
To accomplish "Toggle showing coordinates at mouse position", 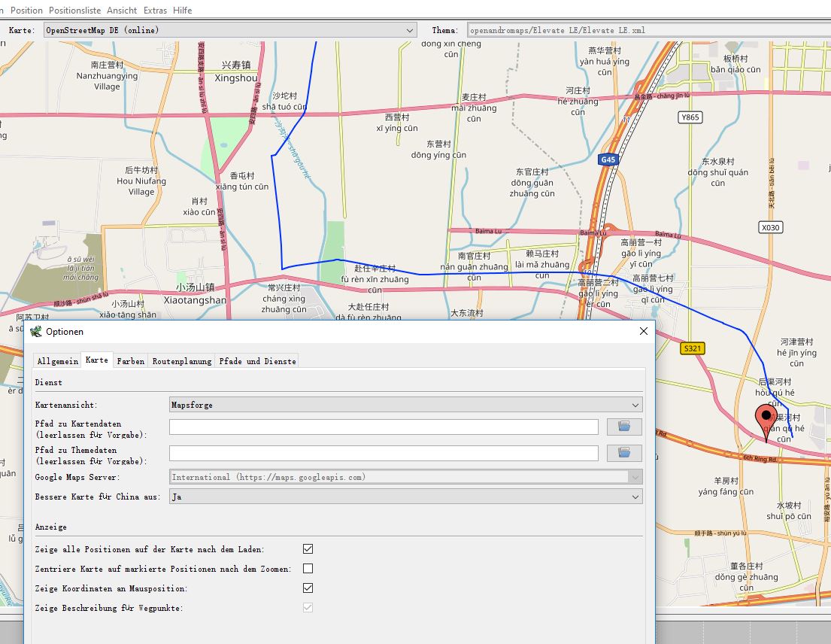I will (x=308, y=588).
